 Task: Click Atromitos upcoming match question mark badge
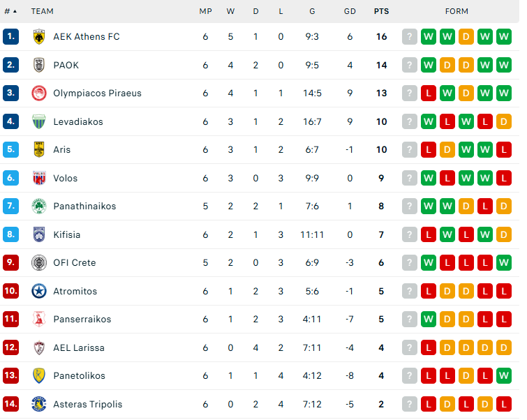[410, 292]
